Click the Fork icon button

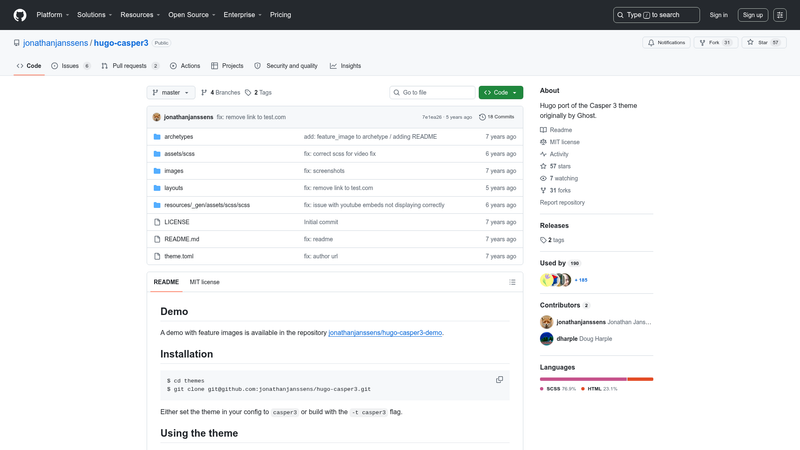pyautogui.click(x=715, y=42)
